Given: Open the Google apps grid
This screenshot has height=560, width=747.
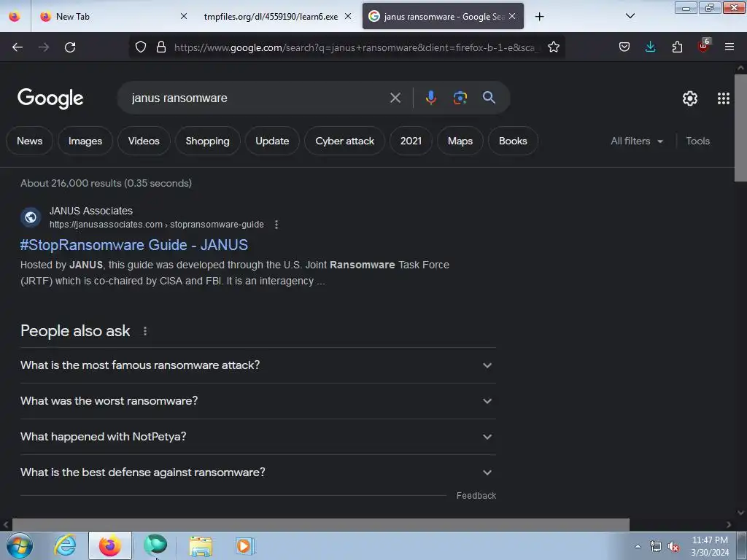Looking at the screenshot, I should (723, 98).
